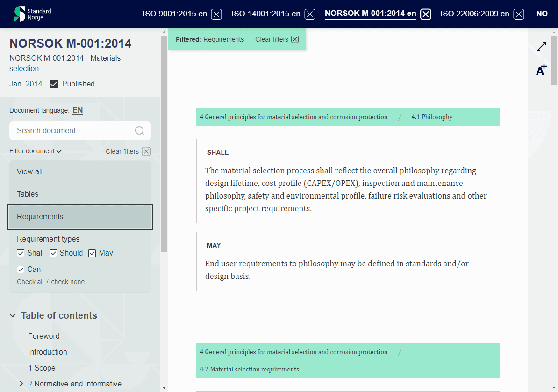Image resolution: width=558 pixels, height=392 pixels.
Task: Uncheck the Should requirement type
Action: coord(53,253)
